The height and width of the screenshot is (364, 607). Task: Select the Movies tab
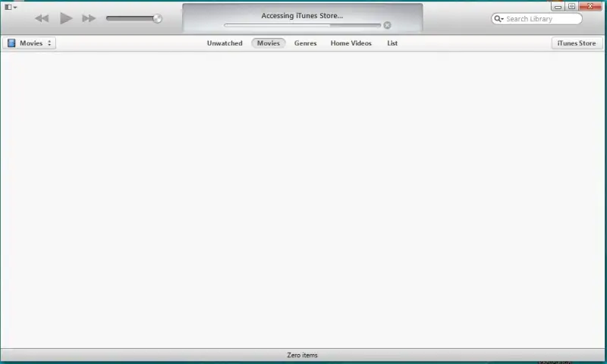click(x=269, y=43)
